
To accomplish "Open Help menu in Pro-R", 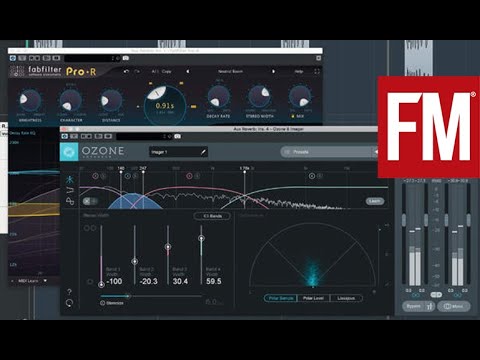I will (299, 71).
